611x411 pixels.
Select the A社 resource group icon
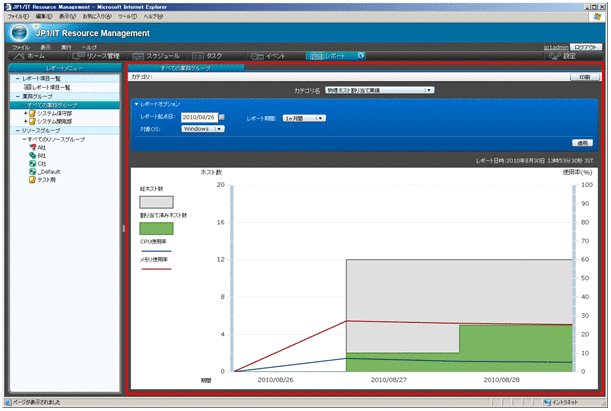[x=33, y=147]
